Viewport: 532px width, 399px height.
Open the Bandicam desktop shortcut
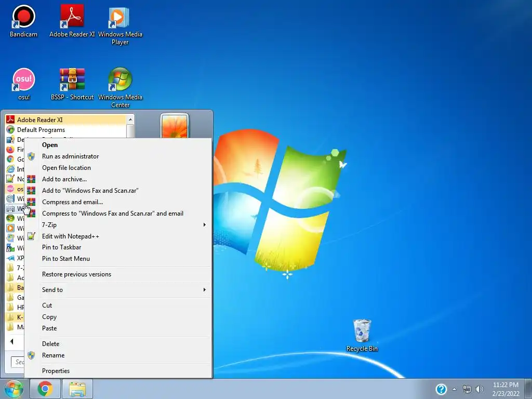(23, 21)
